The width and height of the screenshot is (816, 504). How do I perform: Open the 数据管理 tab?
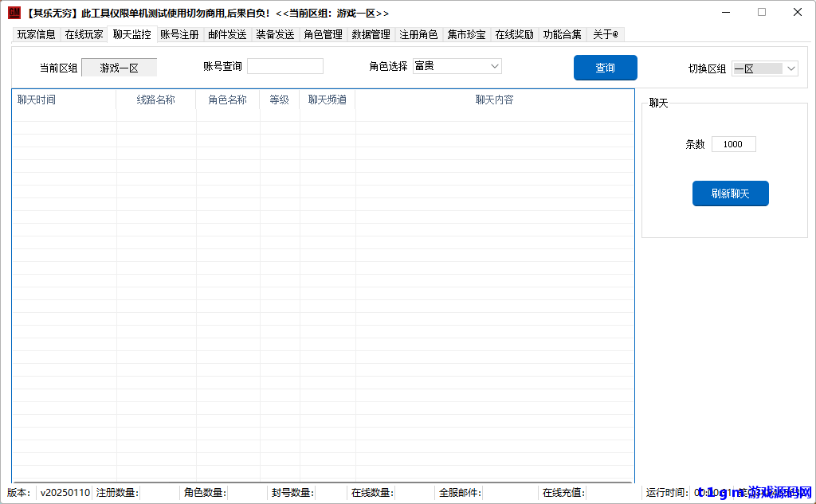tap(371, 35)
